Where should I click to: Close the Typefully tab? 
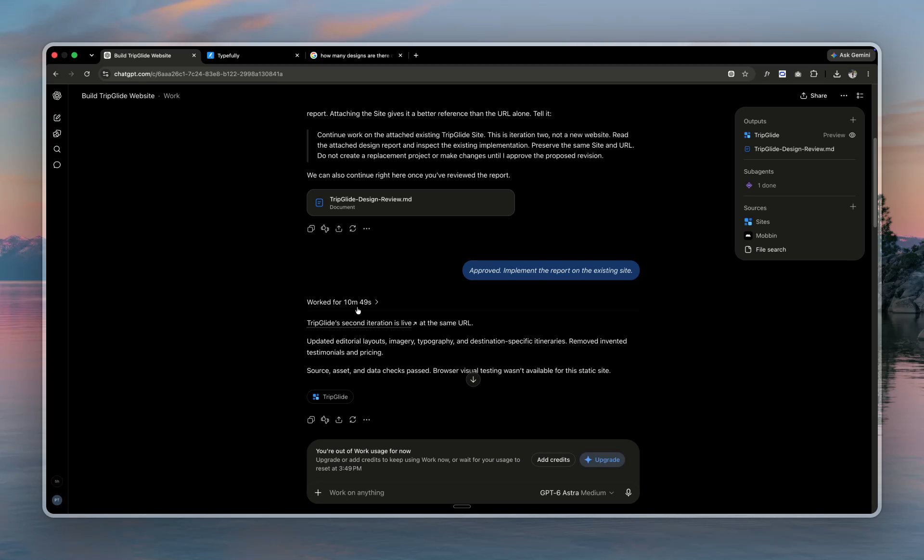297,55
